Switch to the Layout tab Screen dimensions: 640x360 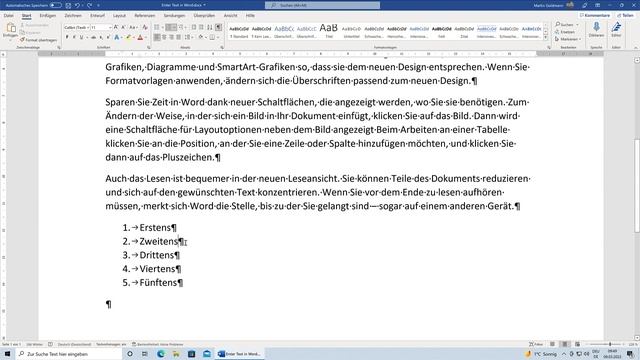tap(119, 16)
